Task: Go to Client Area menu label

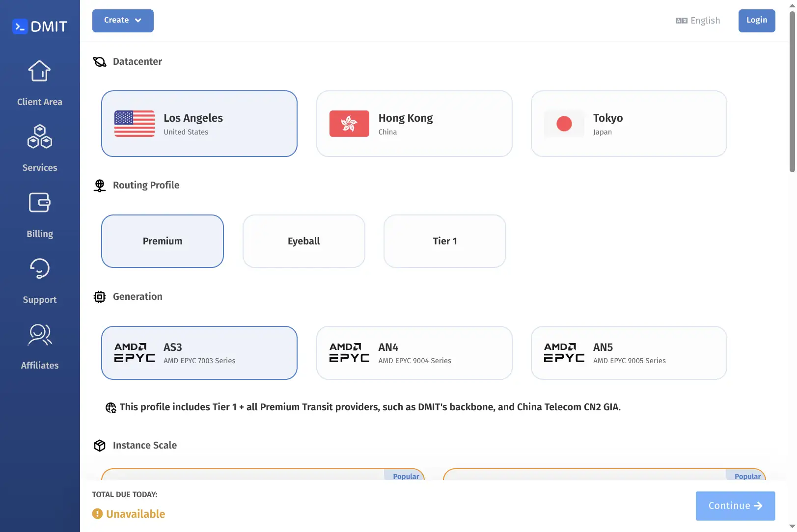Action: (x=40, y=102)
